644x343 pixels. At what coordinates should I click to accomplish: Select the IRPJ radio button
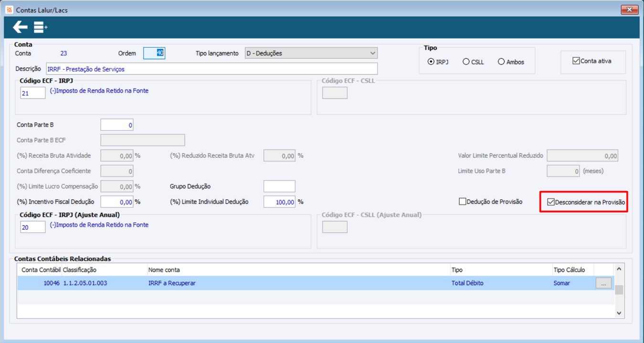point(431,62)
